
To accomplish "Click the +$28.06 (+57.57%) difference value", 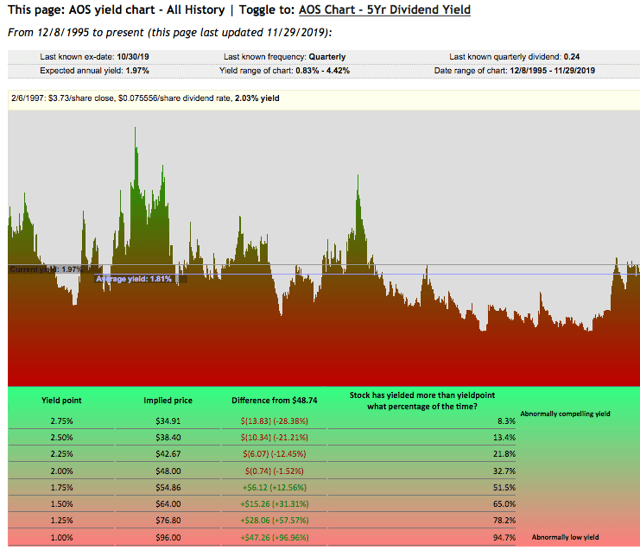I will 274,521.
